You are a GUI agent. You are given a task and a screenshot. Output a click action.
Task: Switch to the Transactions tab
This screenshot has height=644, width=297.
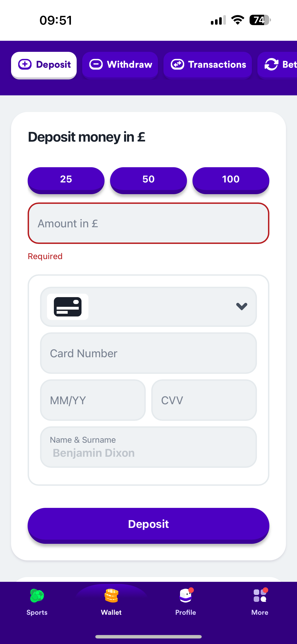coord(207,65)
